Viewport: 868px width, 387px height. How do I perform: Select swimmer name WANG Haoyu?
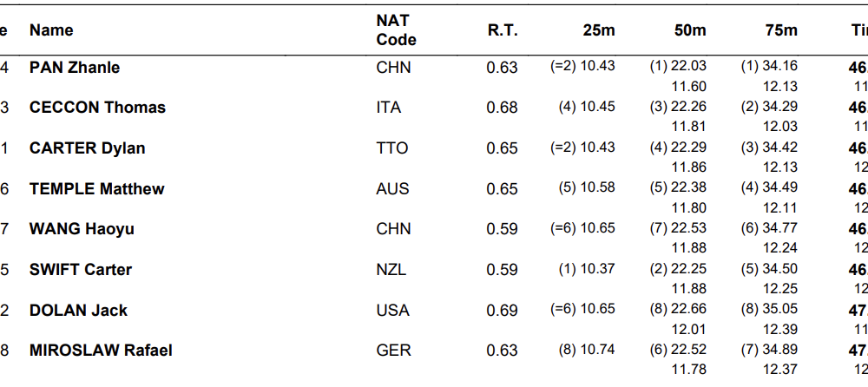pyautogui.click(x=82, y=229)
